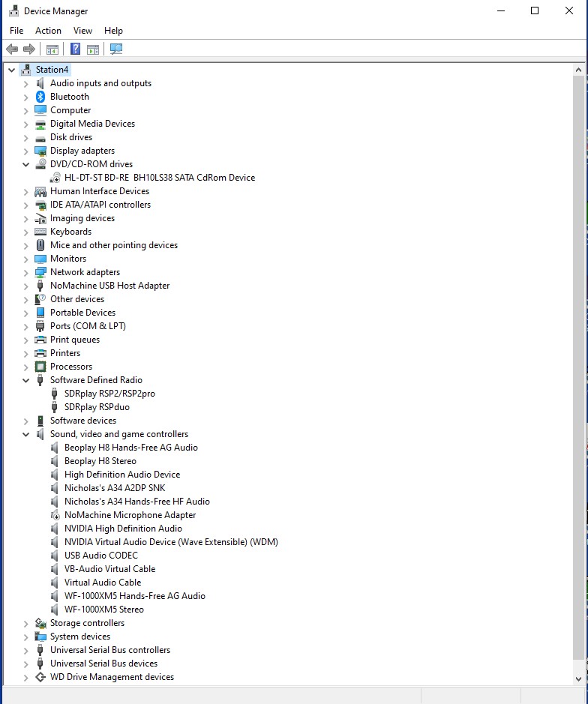588x704 pixels.
Task: Click the SDRplay RSPduo device icon
Action: click(x=54, y=407)
